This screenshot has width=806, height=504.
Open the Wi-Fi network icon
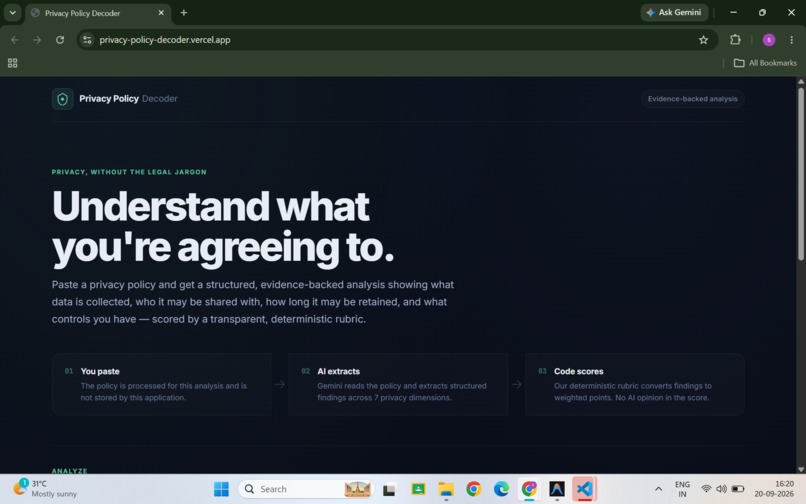[x=706, y=489]
